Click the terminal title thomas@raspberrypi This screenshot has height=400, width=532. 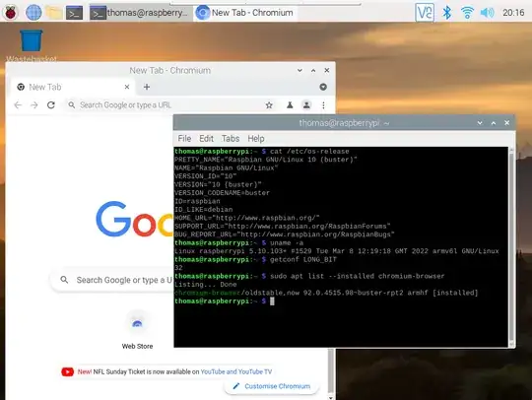pyautogui.click(x=344, y=123)
